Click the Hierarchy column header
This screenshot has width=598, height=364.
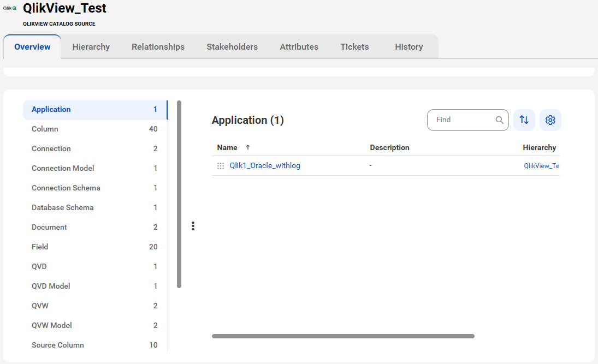[539, 147]
